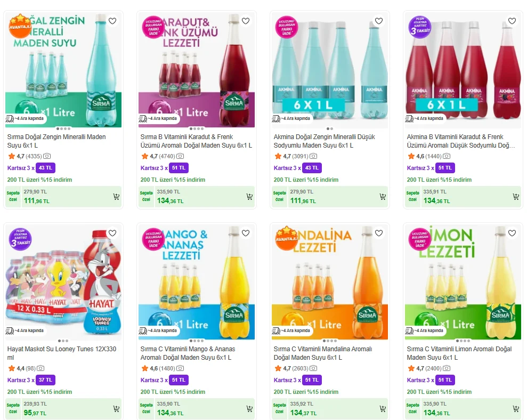Select image carousel dots on Sırma Mango card
Screen dimensions: 527x420
tap(197, 341)
